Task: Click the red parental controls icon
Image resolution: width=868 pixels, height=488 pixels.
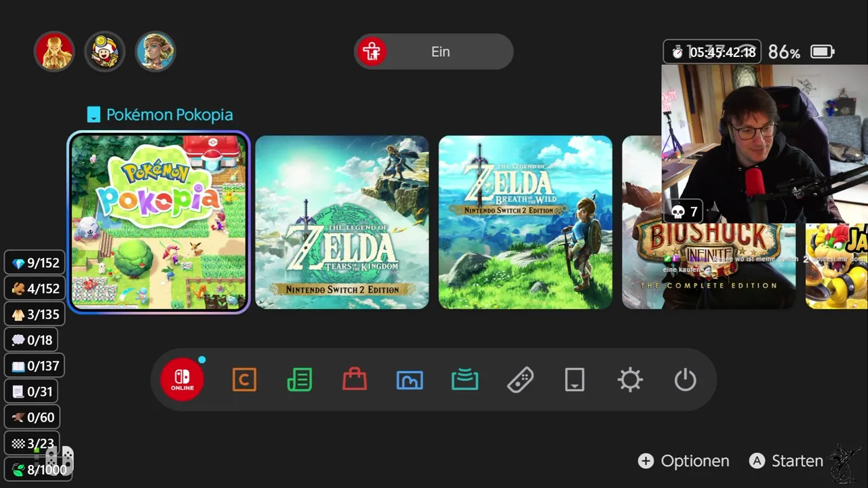Action: (372, 52)
